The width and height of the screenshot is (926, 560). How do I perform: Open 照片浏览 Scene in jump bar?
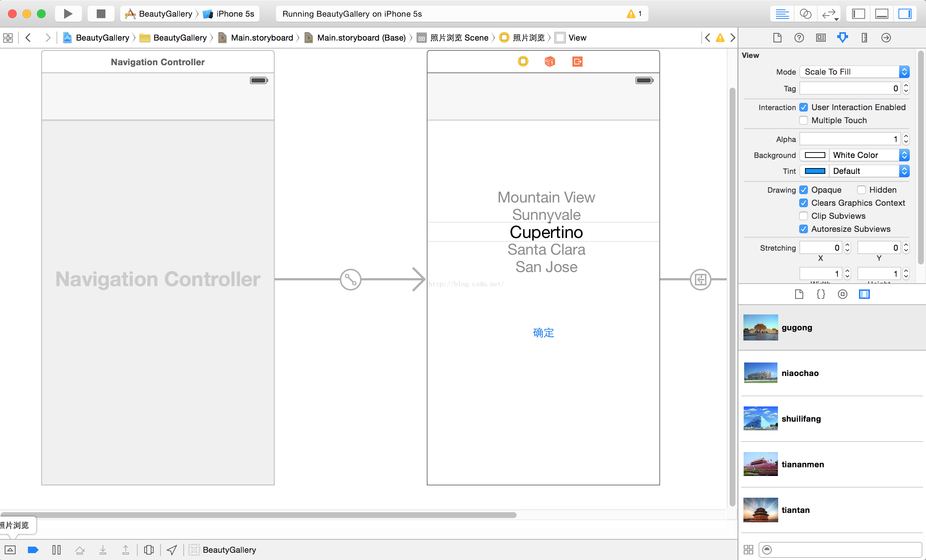[453, 38]
